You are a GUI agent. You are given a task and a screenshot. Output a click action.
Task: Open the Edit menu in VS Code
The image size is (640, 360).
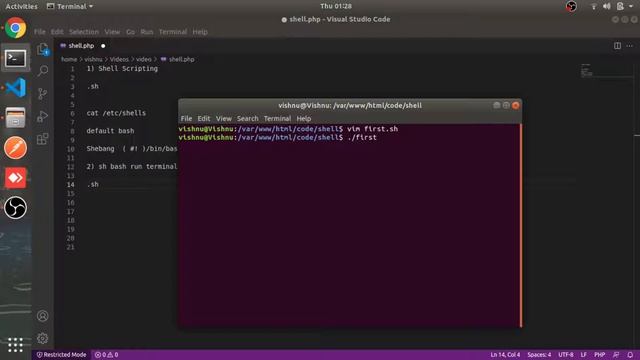57,32
